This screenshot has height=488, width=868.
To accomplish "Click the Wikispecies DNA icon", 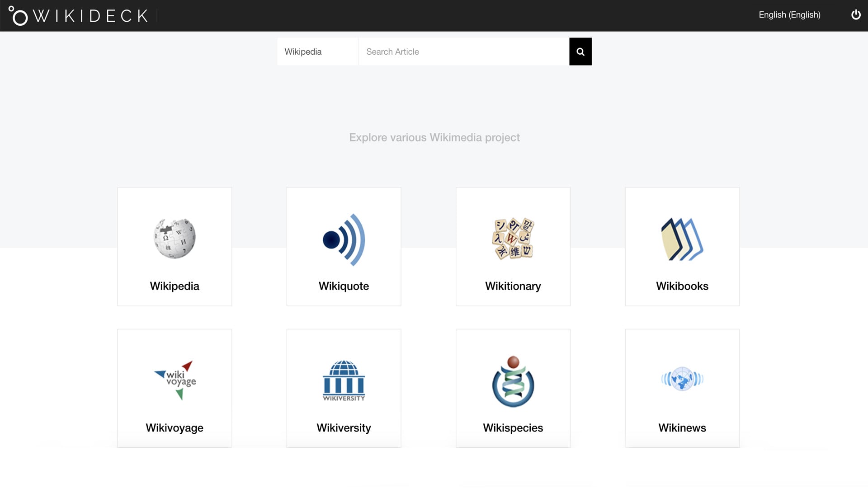I will pyautogui.click(x=513, y=381).
